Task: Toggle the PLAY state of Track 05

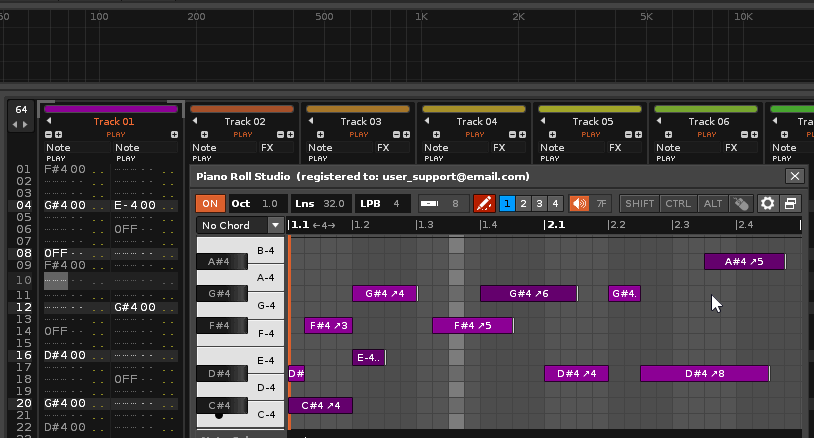Action: tap(591, 134)
